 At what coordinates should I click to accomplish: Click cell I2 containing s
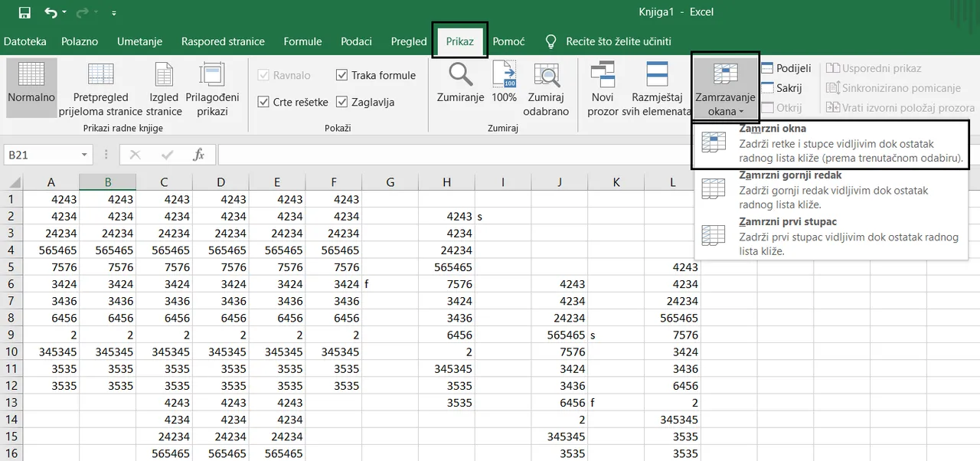pos(503,217)
